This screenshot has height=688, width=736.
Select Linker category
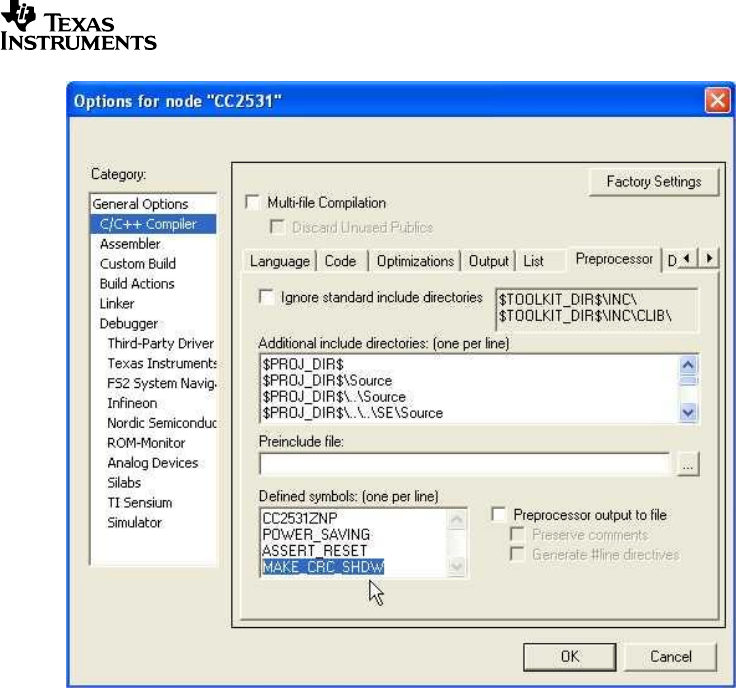coord(117,304)
